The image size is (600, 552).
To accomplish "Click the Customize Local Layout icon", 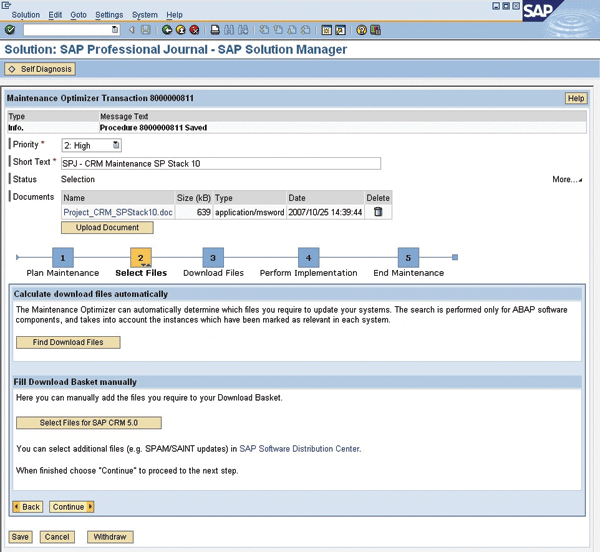I will pos(375,30).
